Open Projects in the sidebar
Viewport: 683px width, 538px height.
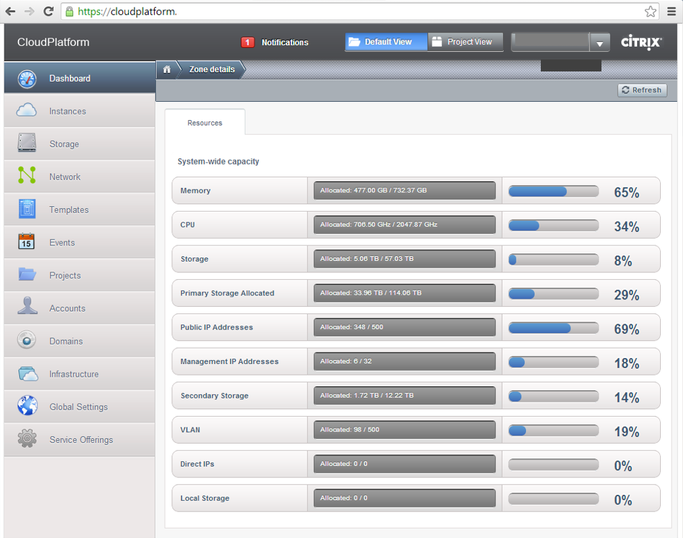[80, 275]
